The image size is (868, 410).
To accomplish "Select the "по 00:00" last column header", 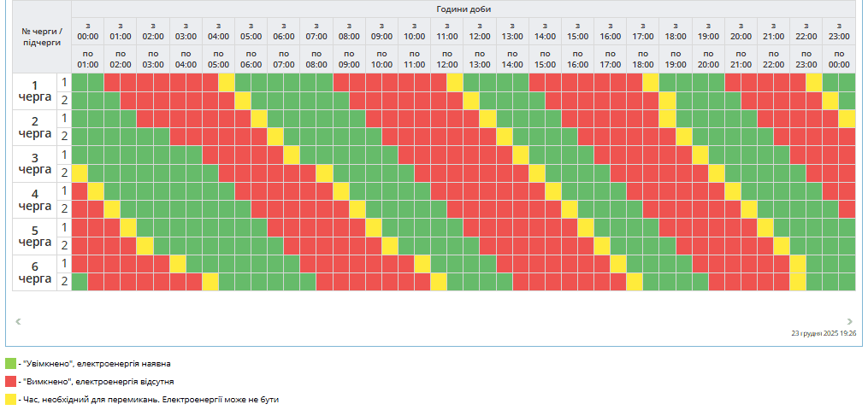I will pos(838,59).
